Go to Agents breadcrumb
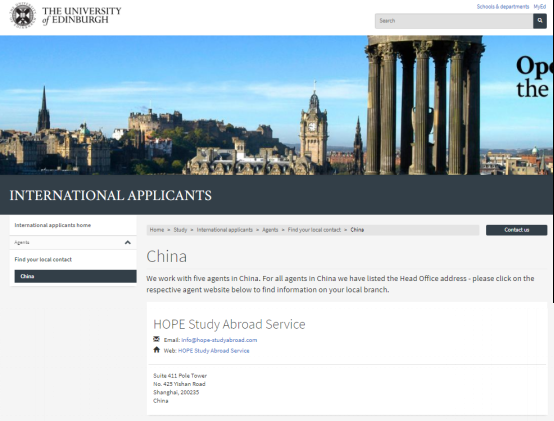The width and height of the screenshot is (554, 421). pyautogui.click(x=270, y=230)
